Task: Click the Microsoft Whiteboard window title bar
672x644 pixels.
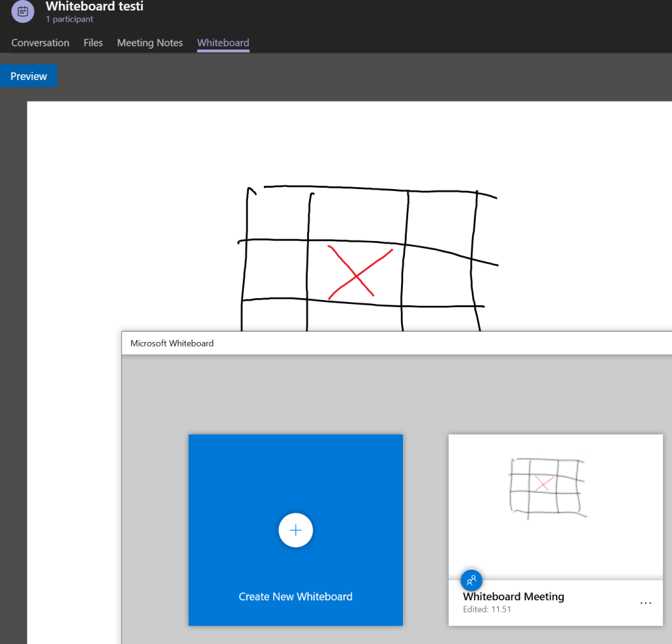Action: coord(394,343)
